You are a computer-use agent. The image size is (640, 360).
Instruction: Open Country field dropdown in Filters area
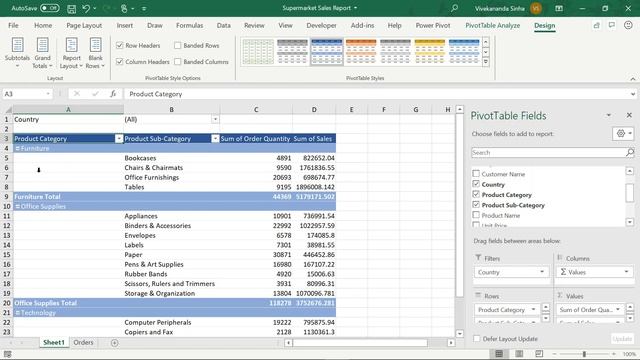542,272
